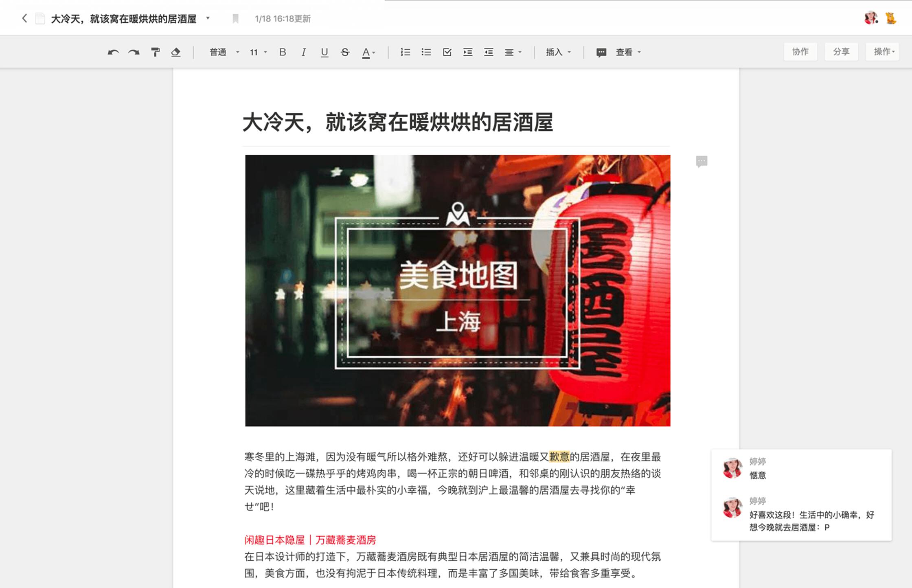
Task: Click the 美食地图 banner image
Action: click(457, 290)
